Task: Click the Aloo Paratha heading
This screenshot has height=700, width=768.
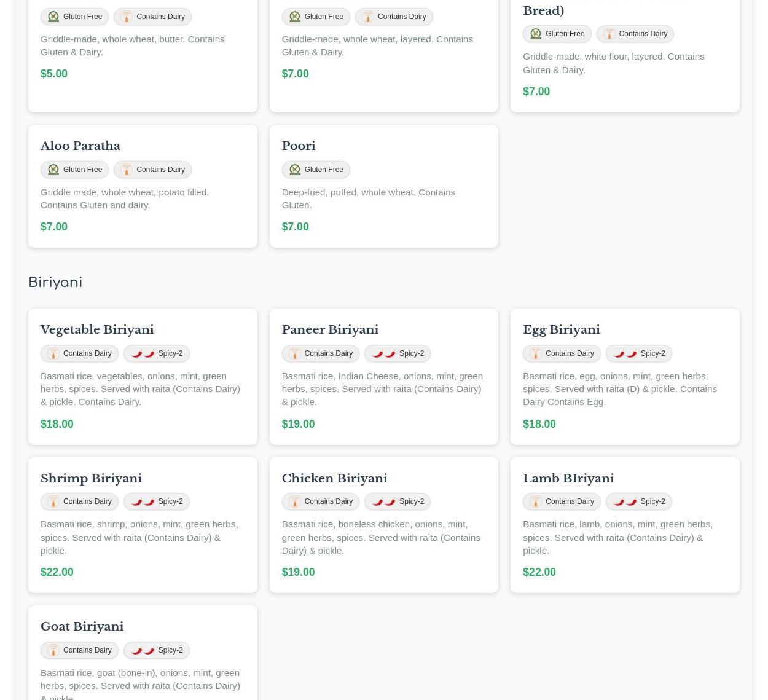Action: point(80,146)
